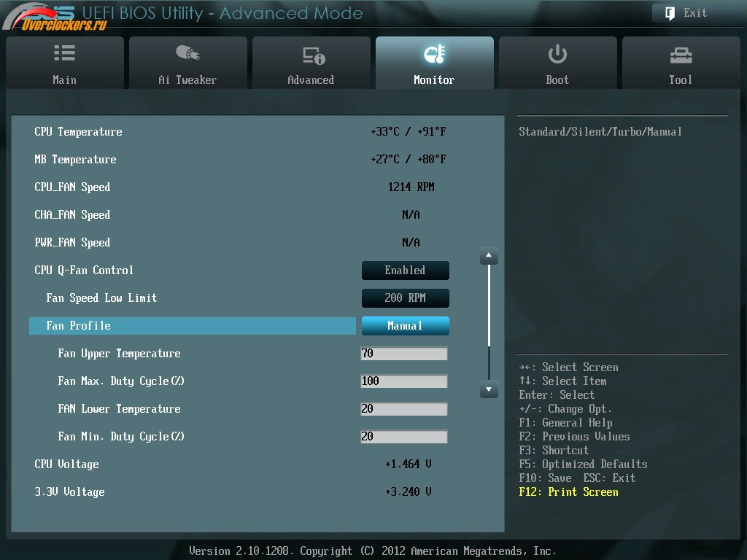Click the FAN Lower Temperature field
The image size is (747, 560).
404,408
